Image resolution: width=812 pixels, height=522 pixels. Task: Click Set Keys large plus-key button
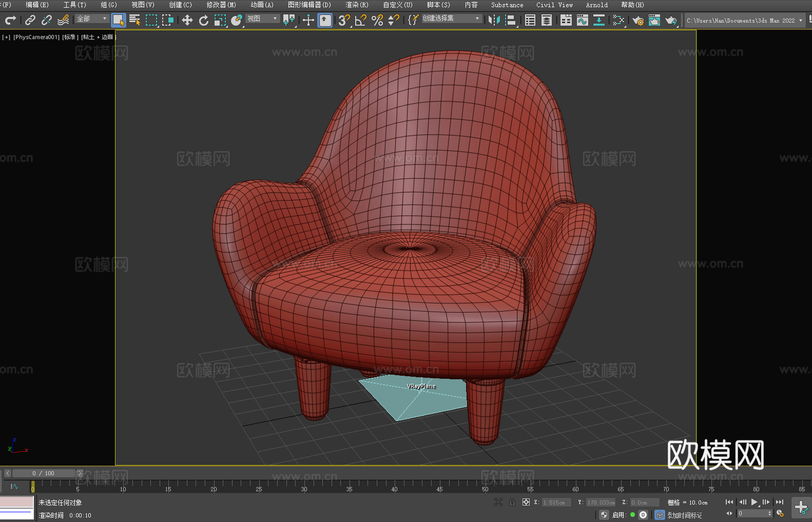[x=801, y=508]
